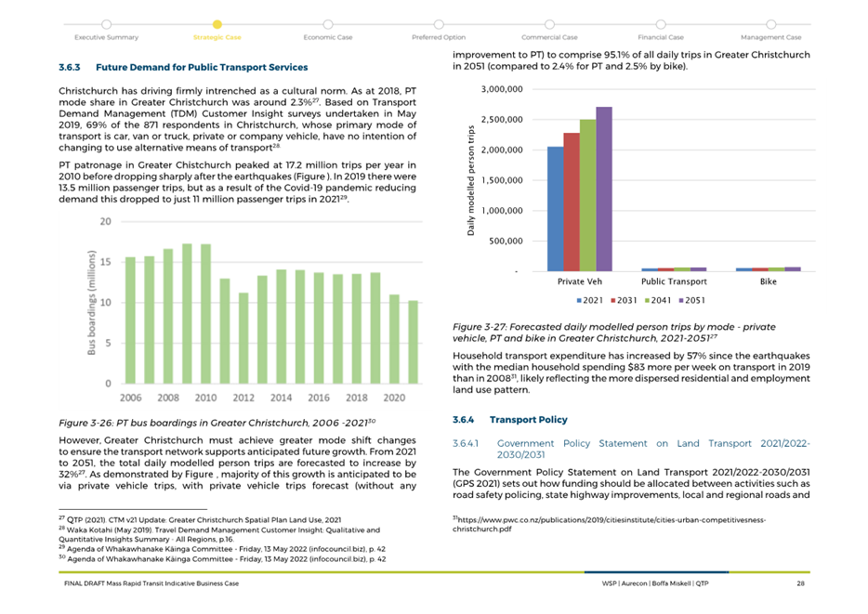
Task: Click the Management Case circle marker
Action: [x=770, y=24]
